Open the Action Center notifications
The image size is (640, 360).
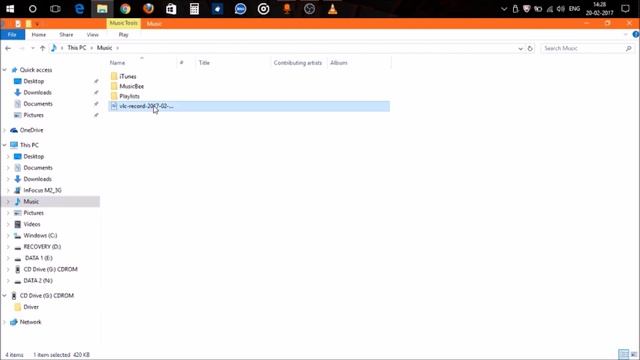pyautogui.click(x=625, y=9)
